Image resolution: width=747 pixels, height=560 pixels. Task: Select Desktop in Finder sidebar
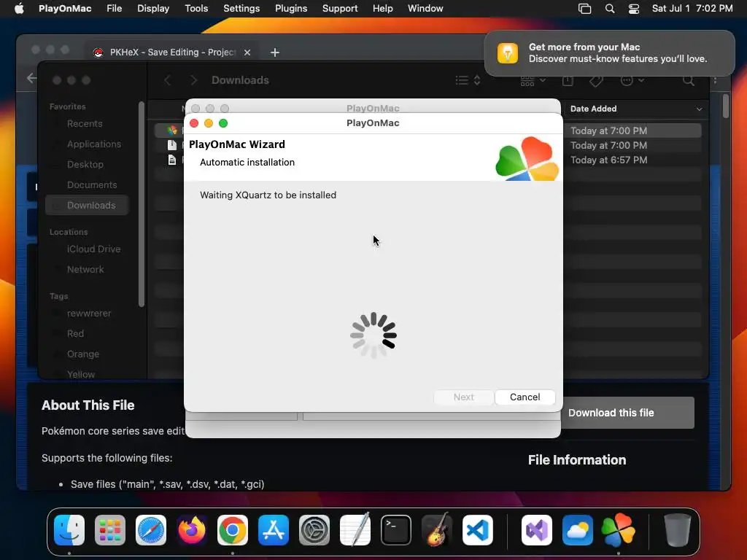85,165
